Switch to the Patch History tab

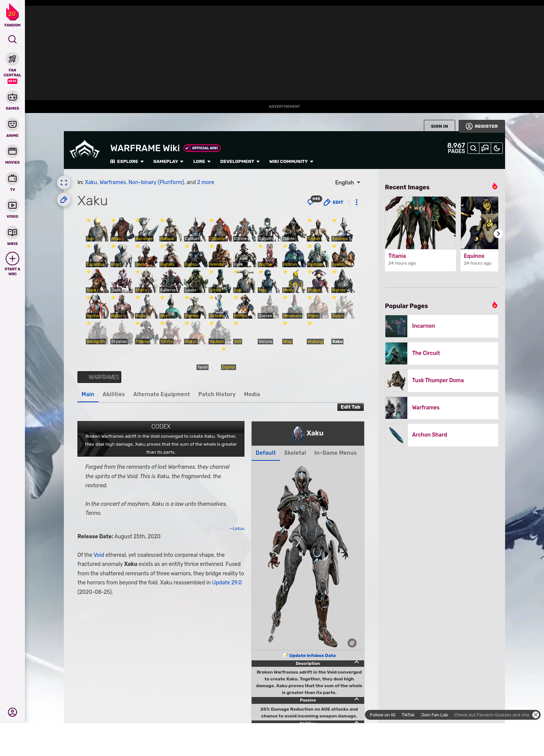point(217,394)
